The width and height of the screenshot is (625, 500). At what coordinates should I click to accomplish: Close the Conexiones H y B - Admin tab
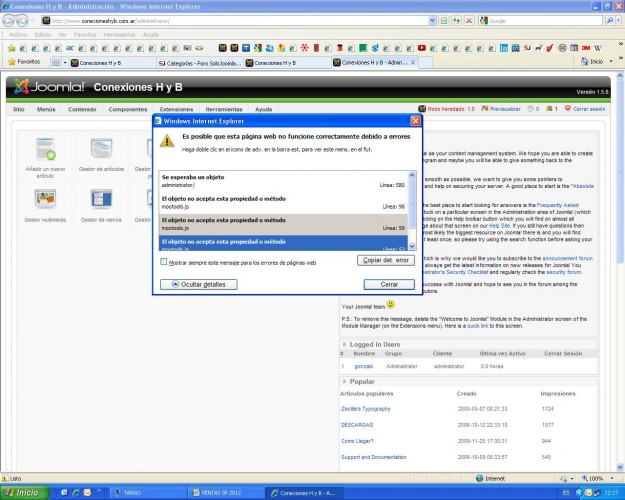point(413,63)
